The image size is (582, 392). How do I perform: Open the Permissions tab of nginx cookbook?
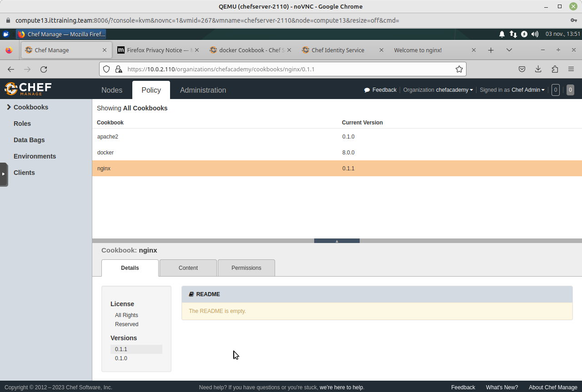246,268
